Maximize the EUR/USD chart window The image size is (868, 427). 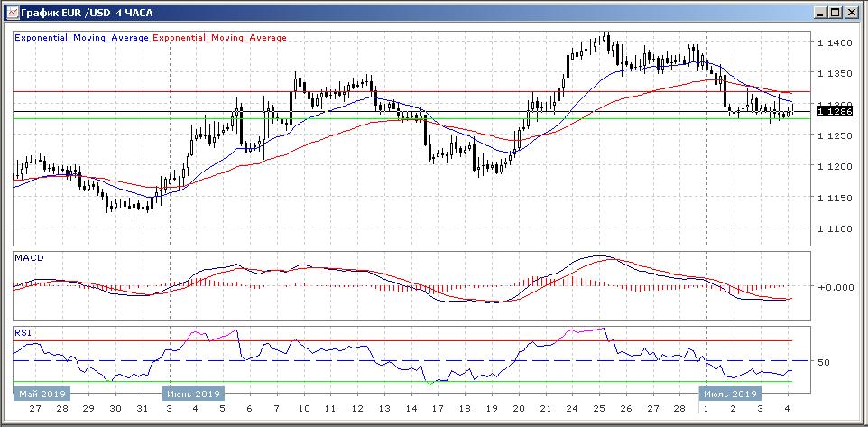[836, 13]
